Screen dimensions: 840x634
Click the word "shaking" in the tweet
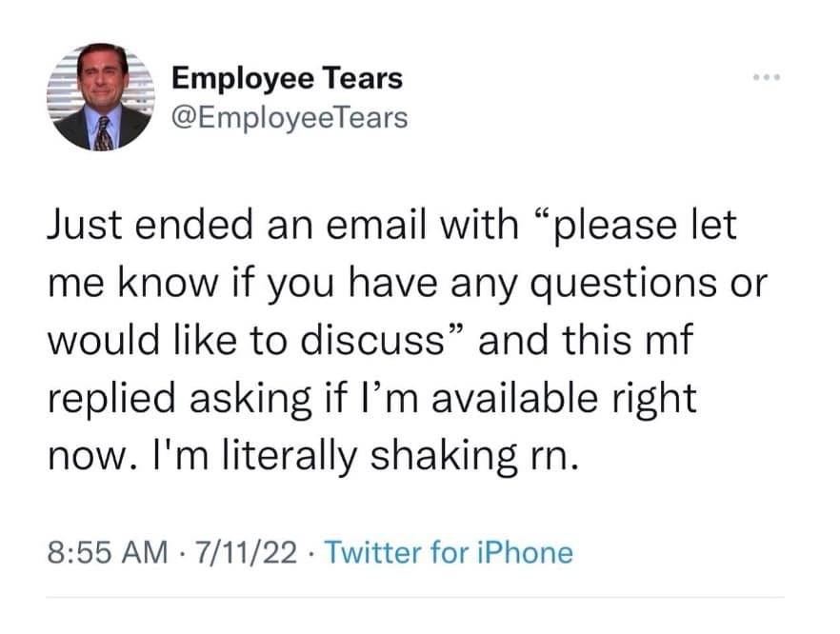(434, 454)
